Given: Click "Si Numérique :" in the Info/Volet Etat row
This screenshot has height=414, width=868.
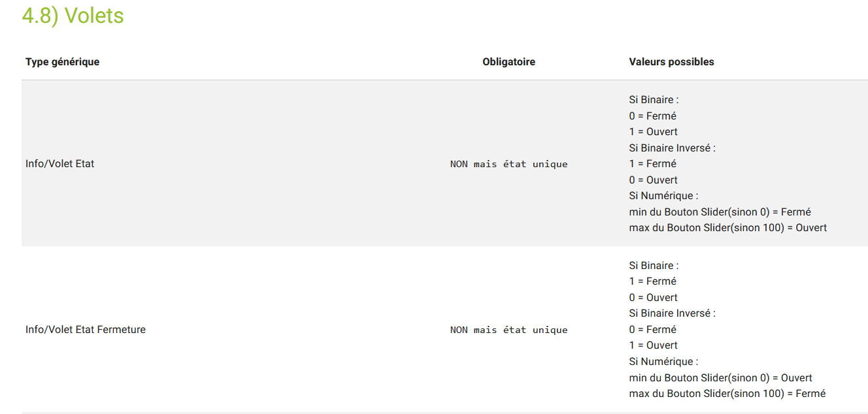Looking at the screenshot, I should tap(663, 196).
